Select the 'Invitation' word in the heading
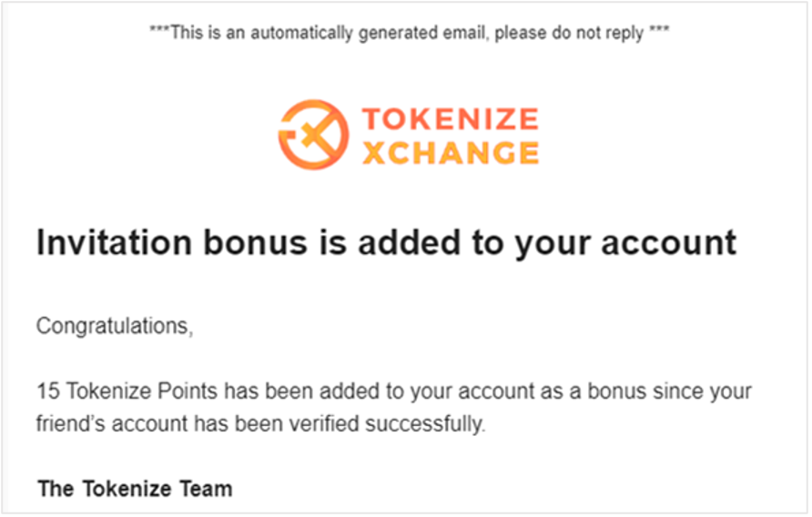812x517 pixels. (114, 242)
